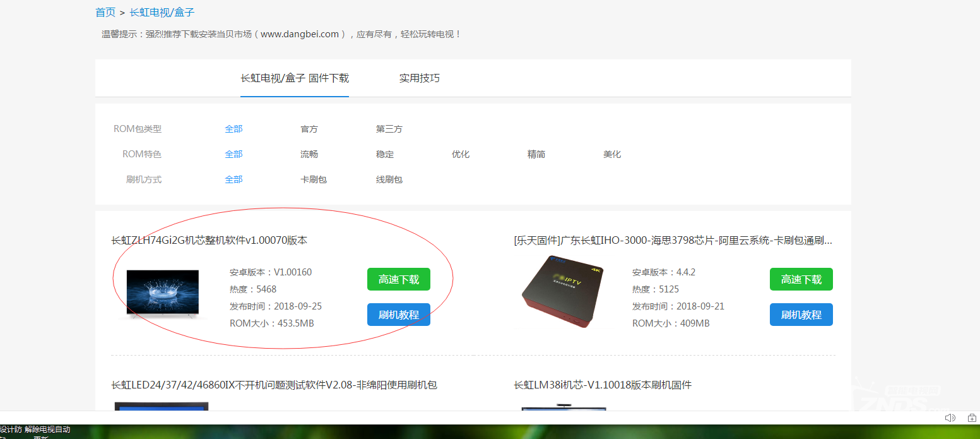Open 长虹LED24/37/42/46860IX test software title
This screenshot has height=439, width=980.
[274, 385]
